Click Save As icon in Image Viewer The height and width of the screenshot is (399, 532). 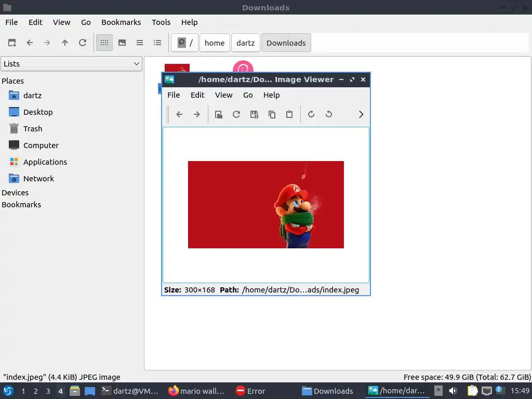(254, 114)
